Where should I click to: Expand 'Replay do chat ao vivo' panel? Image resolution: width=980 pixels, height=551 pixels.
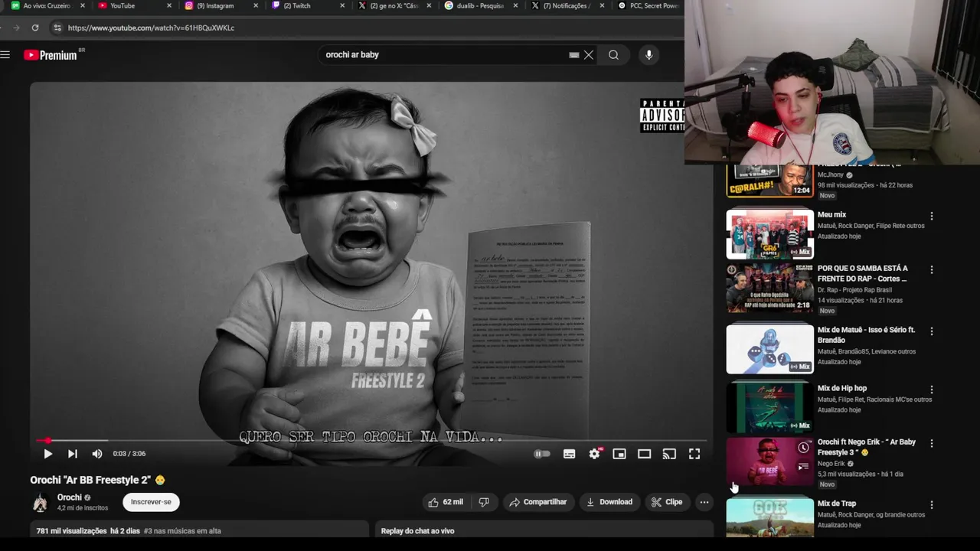coord(544,530)
